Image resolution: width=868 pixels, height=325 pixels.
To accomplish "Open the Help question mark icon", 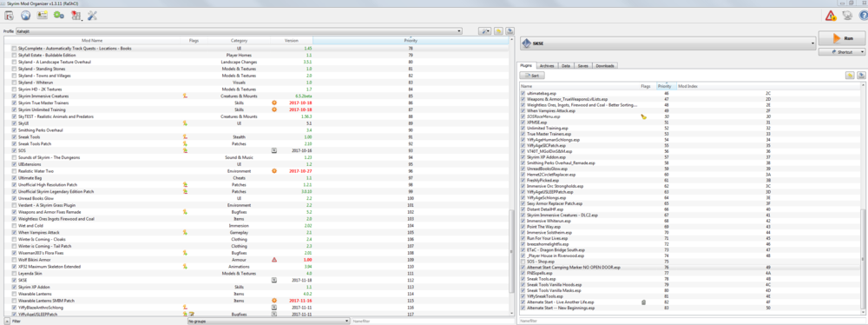I will [x=863, y=16].
